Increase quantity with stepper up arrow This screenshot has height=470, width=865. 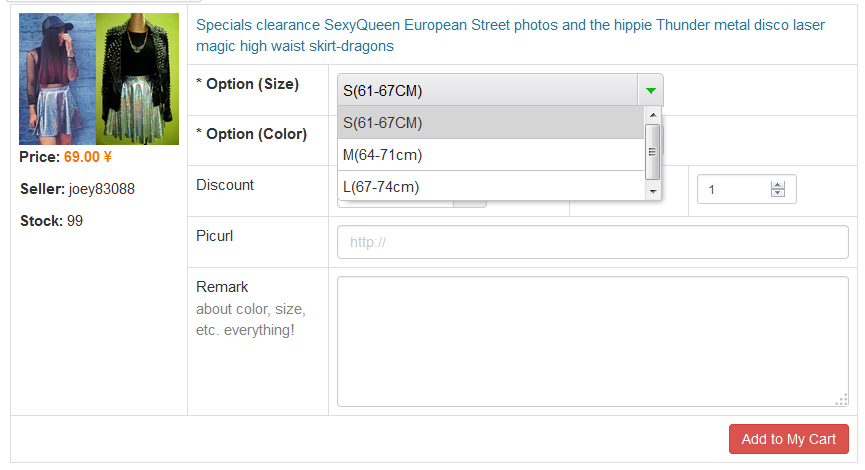click(x=778, y=185)
